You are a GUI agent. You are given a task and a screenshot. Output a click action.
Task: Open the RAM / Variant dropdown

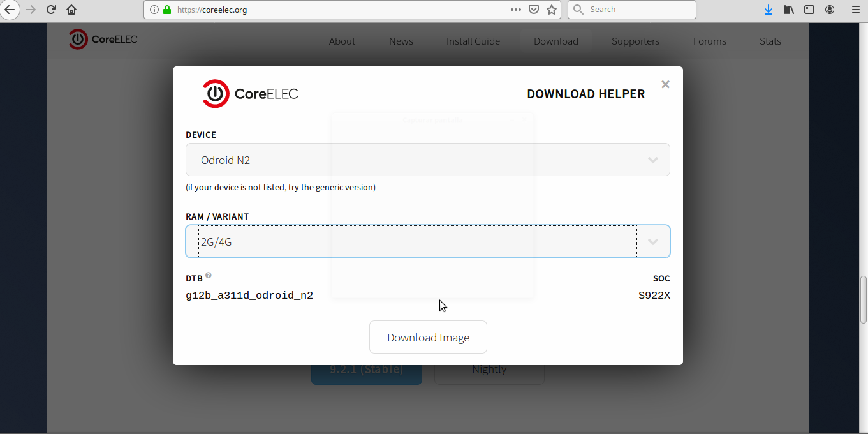click(x=427, y=241)
